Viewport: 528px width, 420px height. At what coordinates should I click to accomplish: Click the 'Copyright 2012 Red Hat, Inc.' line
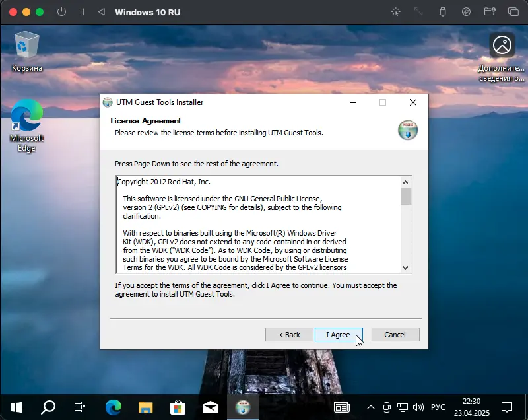[x=164, y=182]
